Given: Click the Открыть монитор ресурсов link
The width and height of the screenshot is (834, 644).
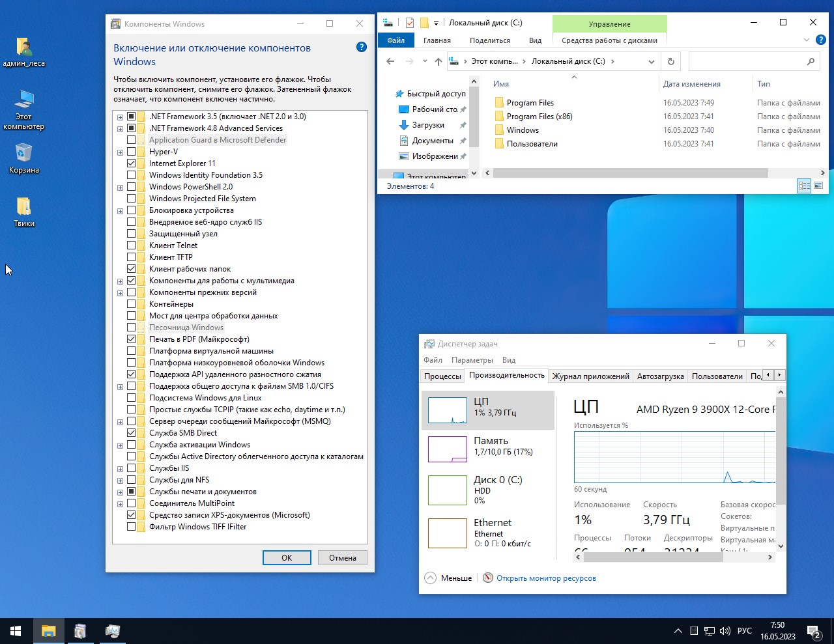Looking at the screenshot, I should point(546,578).
